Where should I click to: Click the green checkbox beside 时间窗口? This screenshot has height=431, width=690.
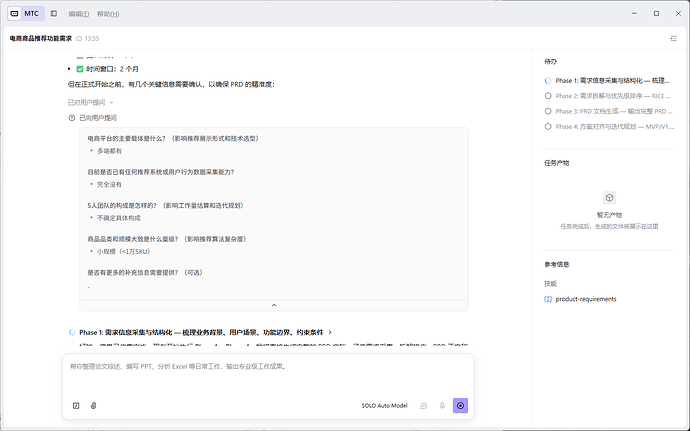click(x=80, y=69)
